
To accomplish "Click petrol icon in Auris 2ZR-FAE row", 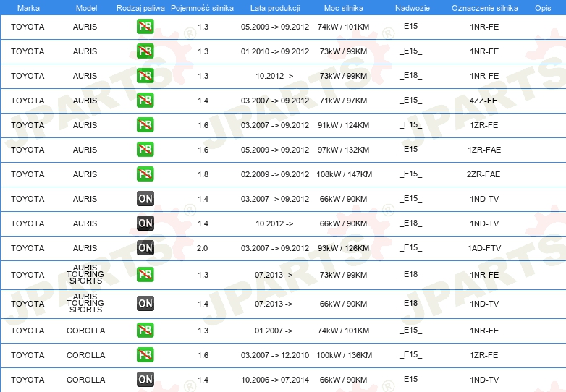I will [145, 174].
